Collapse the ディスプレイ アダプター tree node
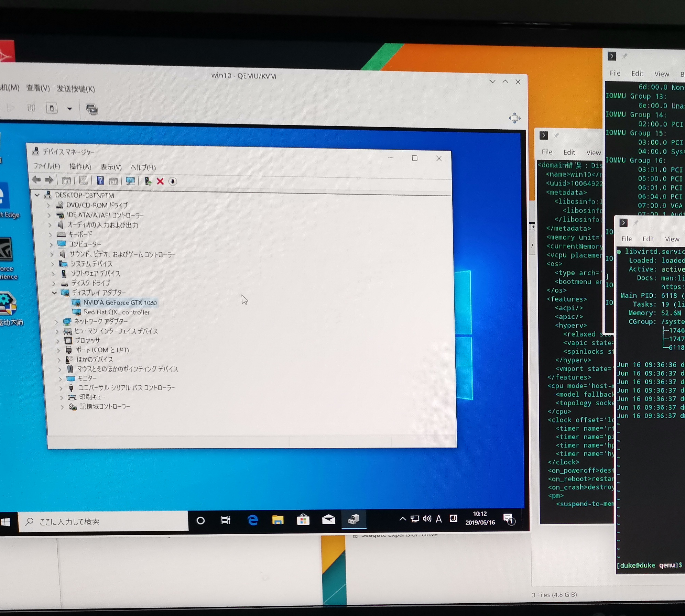 point(54,293)
